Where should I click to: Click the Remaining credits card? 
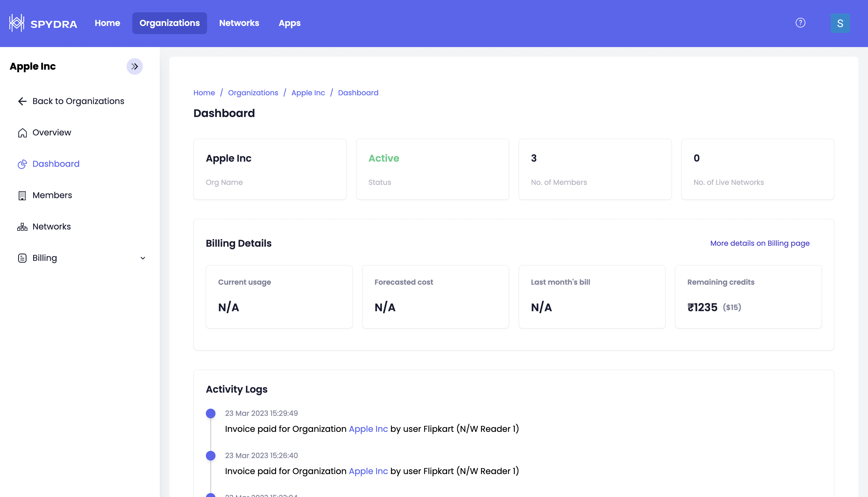pyautogui.click(x=748, y=296)
